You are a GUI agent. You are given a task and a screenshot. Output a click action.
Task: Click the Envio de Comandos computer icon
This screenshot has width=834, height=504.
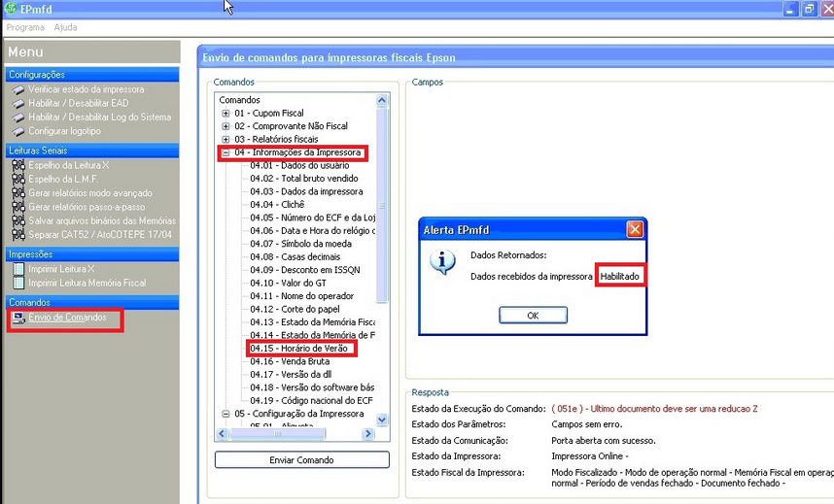pyautogui.click(x=18, y=319)
